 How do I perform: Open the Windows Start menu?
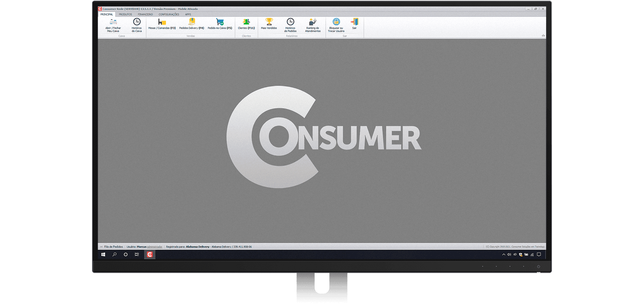click(103, 255)
